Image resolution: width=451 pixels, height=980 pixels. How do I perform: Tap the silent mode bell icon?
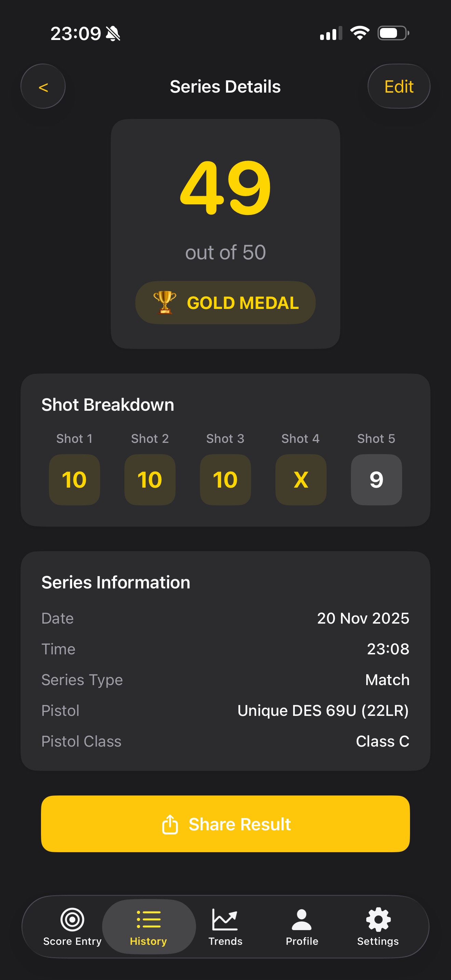tap(113, 34)
